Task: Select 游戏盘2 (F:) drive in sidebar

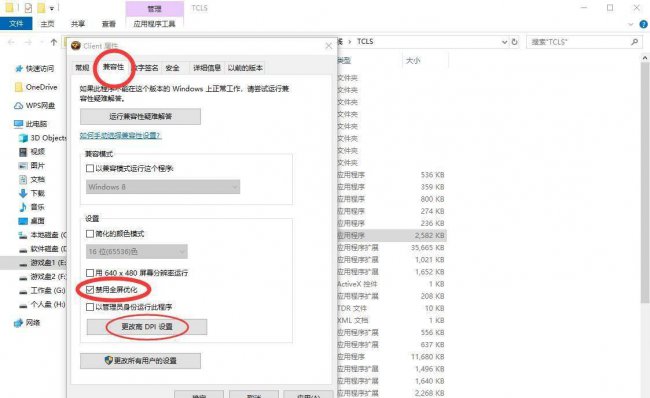Action: 42,277
